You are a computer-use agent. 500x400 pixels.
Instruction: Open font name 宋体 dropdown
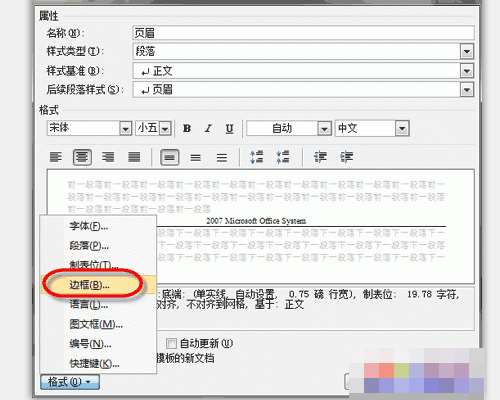(x=125, y=128)
